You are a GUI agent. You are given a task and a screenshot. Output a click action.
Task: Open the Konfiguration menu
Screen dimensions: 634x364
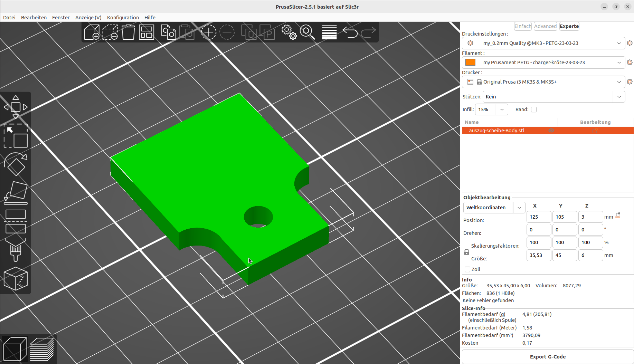tap(123, 18)
